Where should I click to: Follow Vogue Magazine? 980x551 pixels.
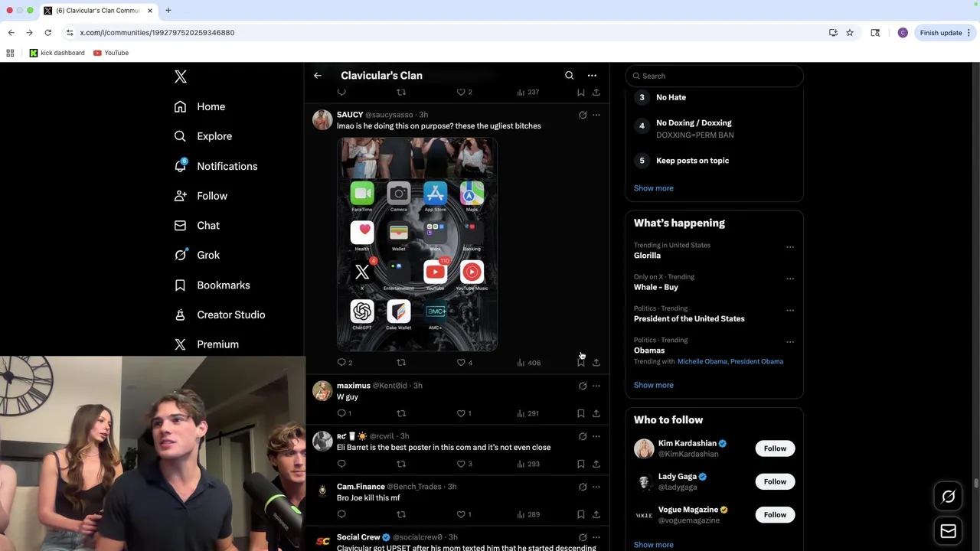click(775, 515)
